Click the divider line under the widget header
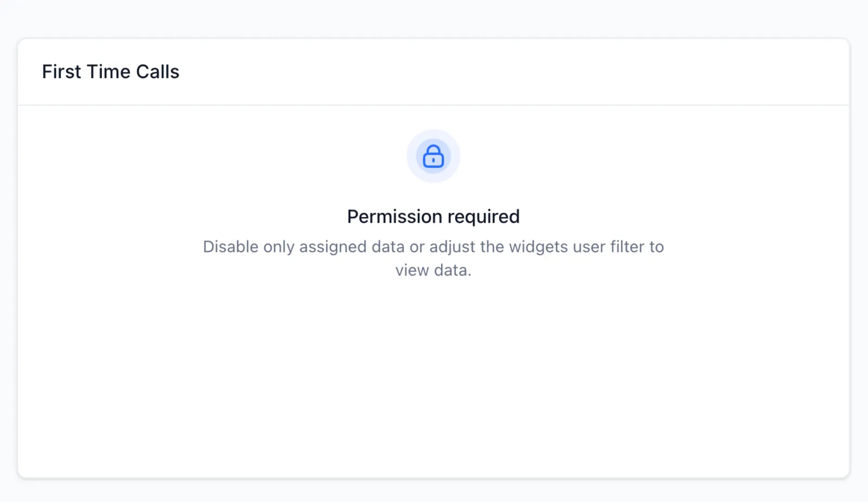Screen dimensions: 868x502 click(433, 105)
